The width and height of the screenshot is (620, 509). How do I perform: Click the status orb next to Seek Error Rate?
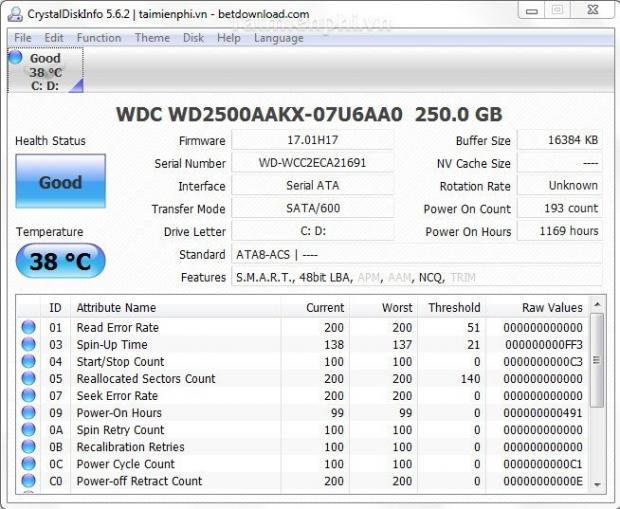click(x=28, y=396)
